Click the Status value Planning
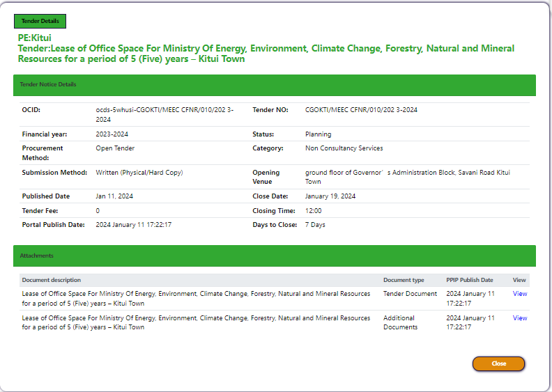 click(x=319, y=134)
